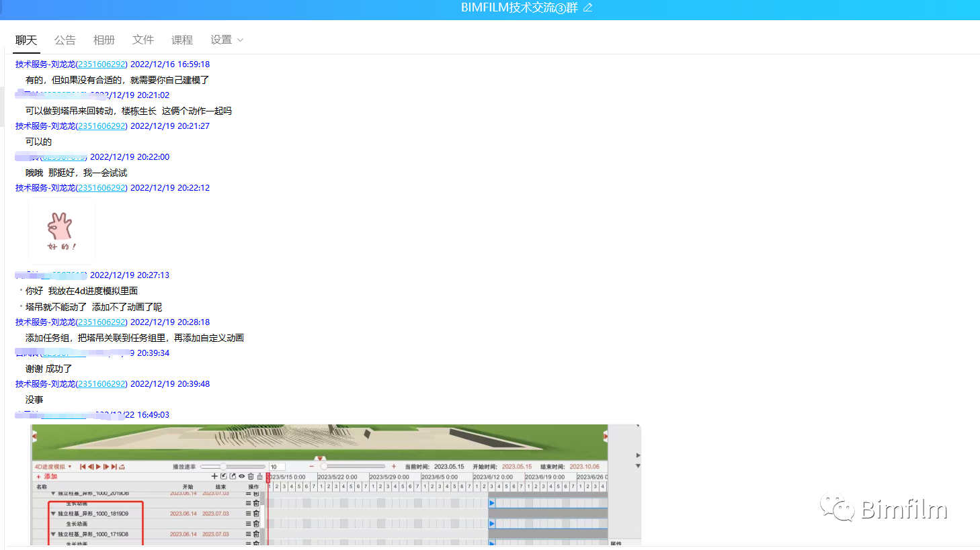The height and width of the screenshot is (550, 980).
Task: Click the menu icon in the 1000_1819D9 row
Action: (248, 514)
